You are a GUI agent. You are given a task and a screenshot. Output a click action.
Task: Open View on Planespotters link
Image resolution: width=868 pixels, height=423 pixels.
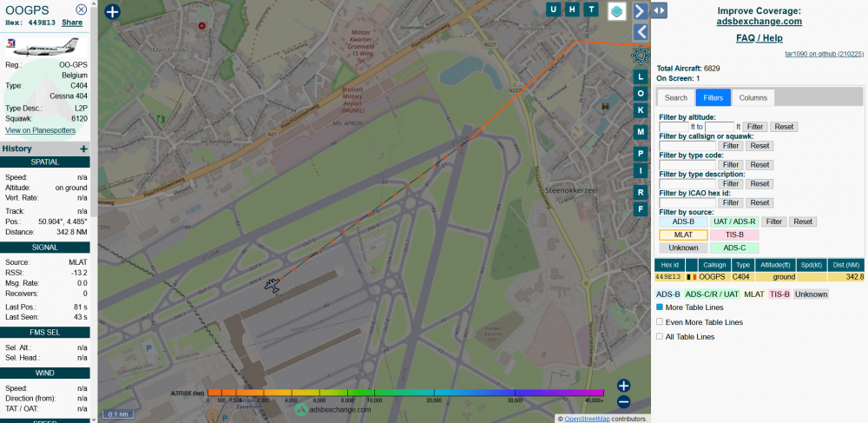(x=41, y=130)
